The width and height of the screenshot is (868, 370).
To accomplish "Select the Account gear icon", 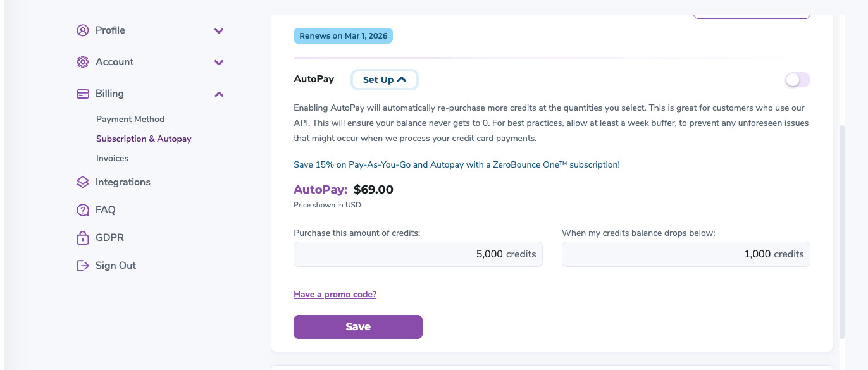I will tap(82, 61).
